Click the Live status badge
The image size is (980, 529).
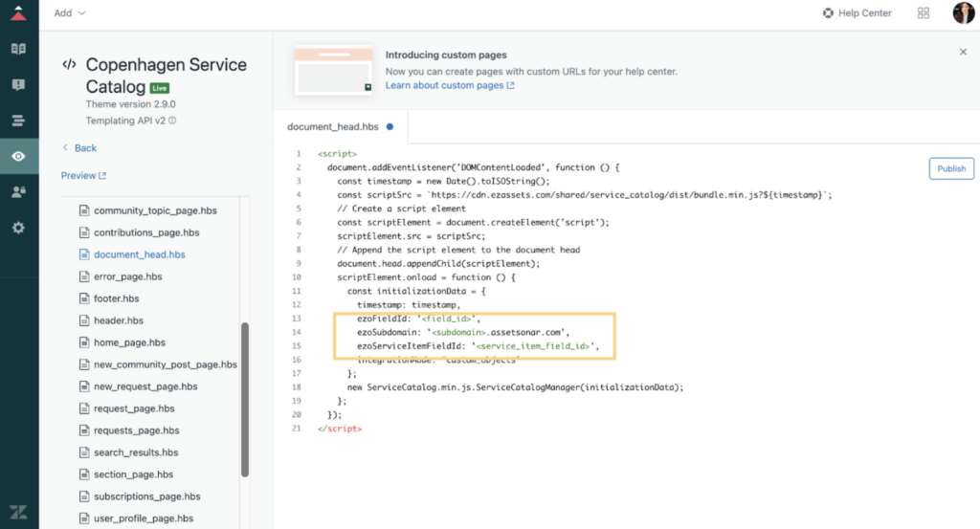point(160,88)
